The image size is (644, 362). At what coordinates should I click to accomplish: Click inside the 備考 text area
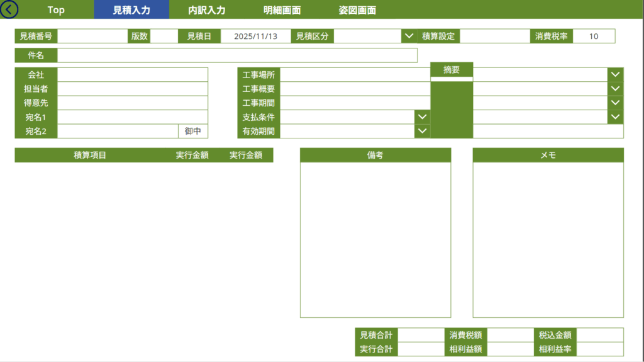tap(375, 240)
